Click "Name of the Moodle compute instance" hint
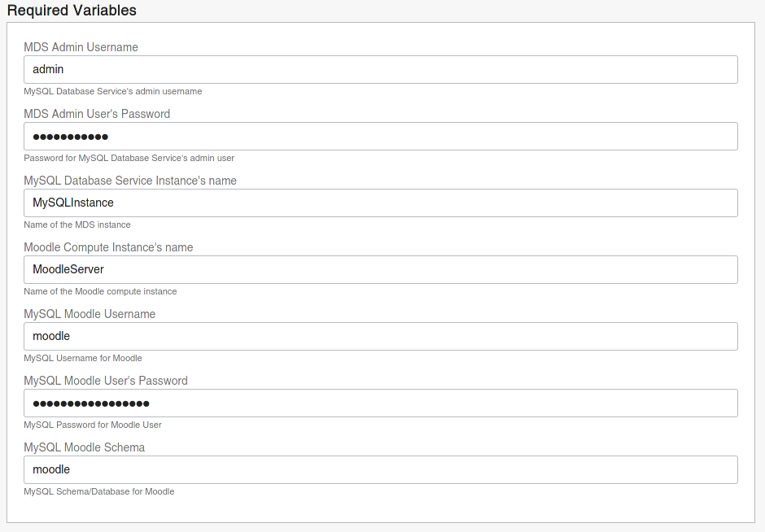Image resolution: width=765 pixels, height=532 pixels. click(100, 291)
